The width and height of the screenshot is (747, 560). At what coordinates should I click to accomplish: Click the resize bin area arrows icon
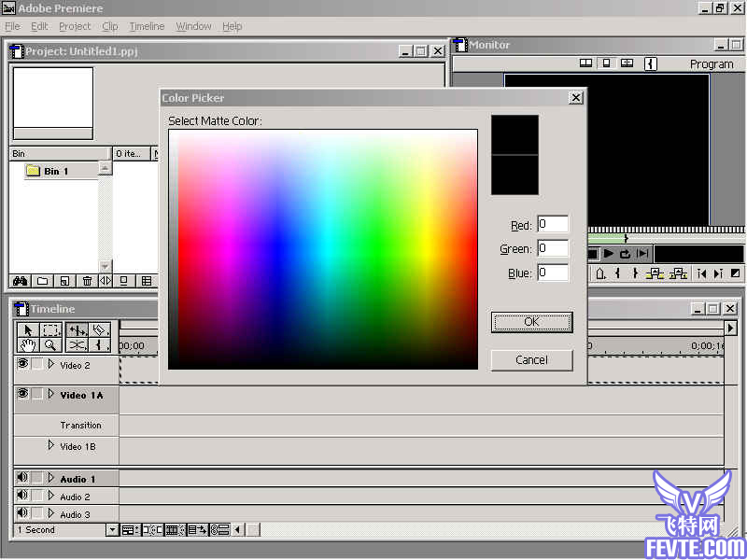coord(106,281)
